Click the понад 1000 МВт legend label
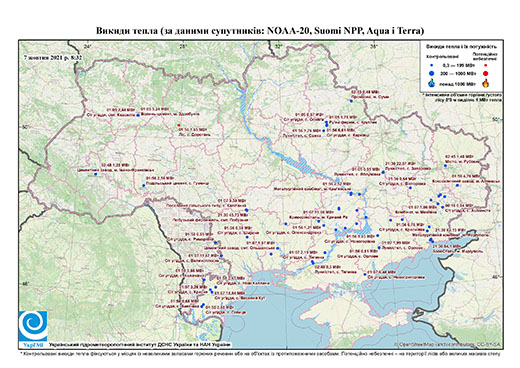 [x=458, y=83]
